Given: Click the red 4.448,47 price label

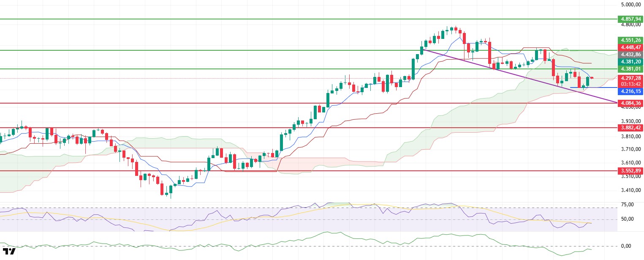Looking at the screenshot, I should click(x=630, y=47).
